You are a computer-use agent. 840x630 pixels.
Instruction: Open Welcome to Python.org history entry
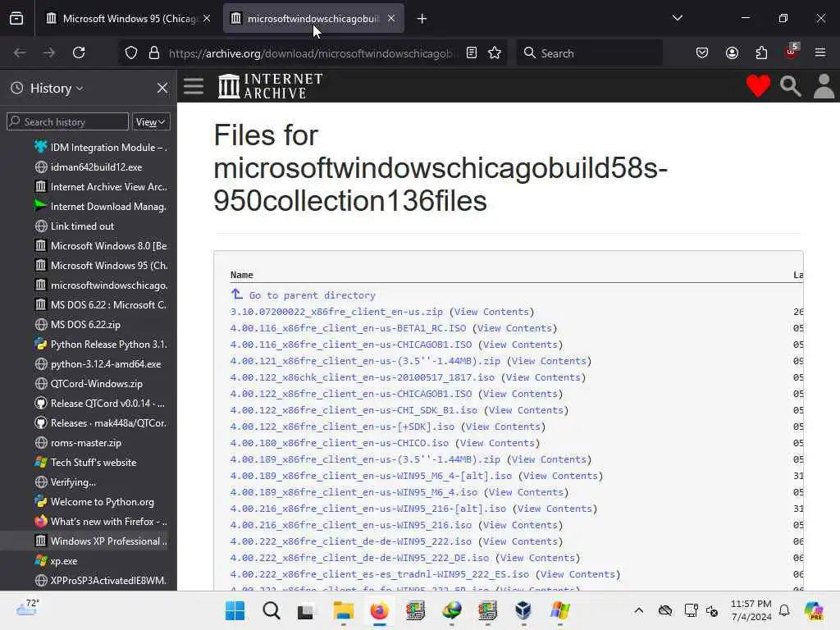[x=94, y=502]
